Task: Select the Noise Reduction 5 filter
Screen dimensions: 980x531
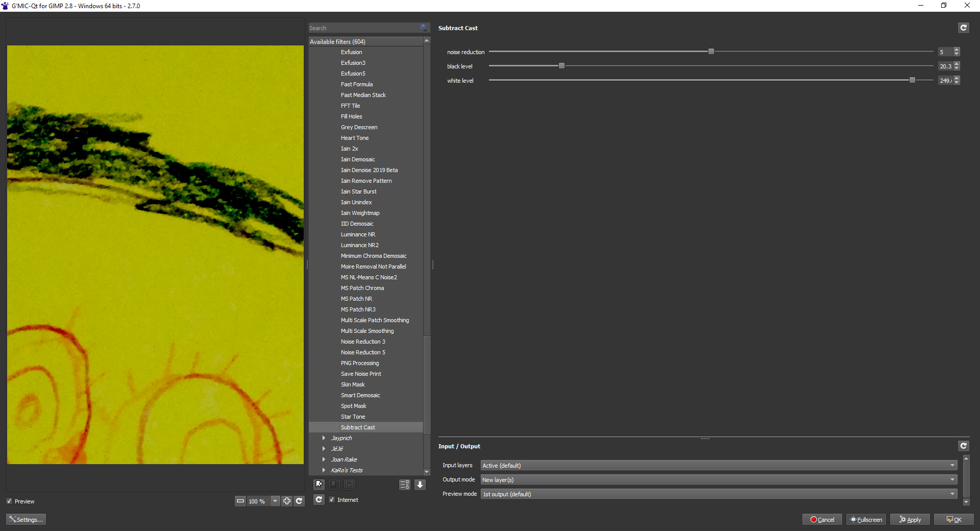Action: click(363, 352)
